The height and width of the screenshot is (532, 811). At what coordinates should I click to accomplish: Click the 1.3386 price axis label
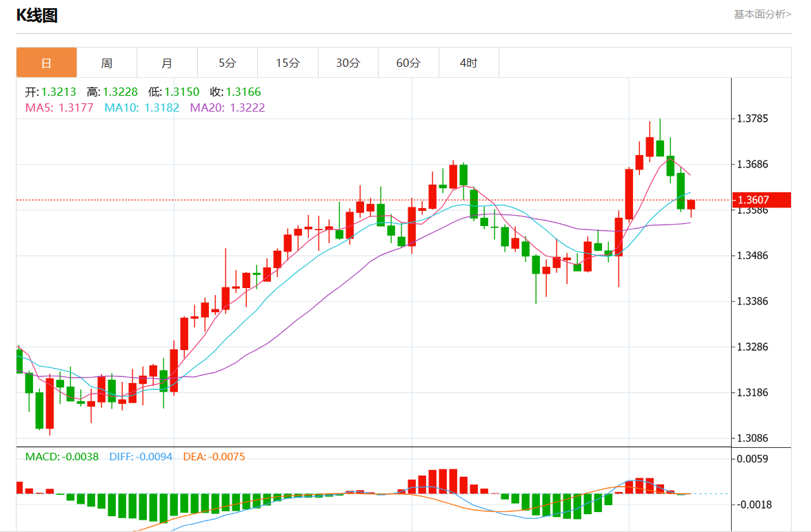point(752,301)
